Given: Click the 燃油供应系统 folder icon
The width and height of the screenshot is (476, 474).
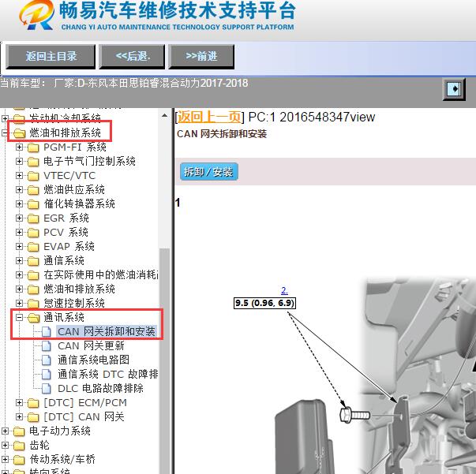Looking at the screenshot, I should coord(33,190).
